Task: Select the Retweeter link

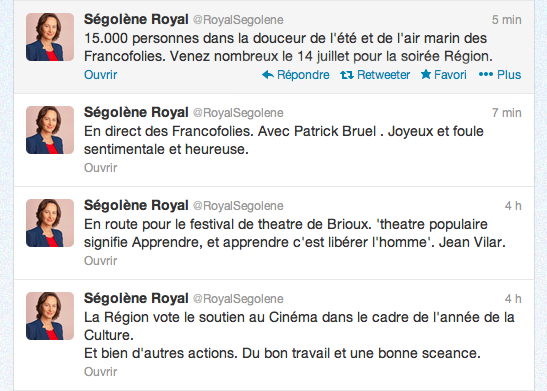Action: (383, 75)
